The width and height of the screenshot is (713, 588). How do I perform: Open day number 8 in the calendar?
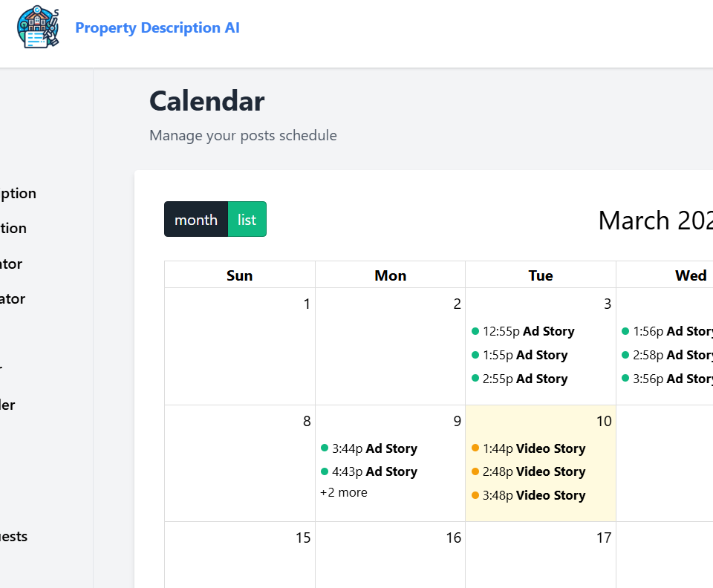306,422
